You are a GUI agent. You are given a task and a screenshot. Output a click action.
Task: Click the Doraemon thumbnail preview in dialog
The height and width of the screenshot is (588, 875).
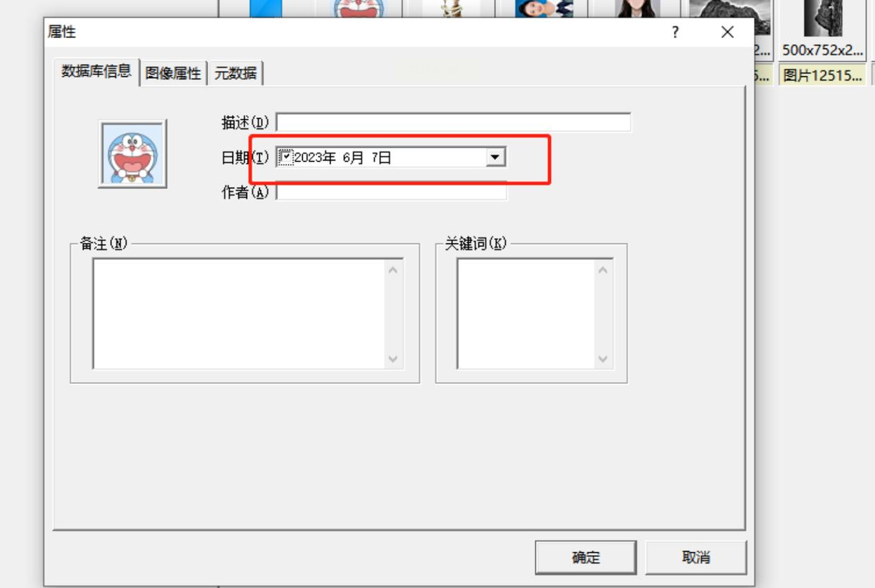point(132,154)
